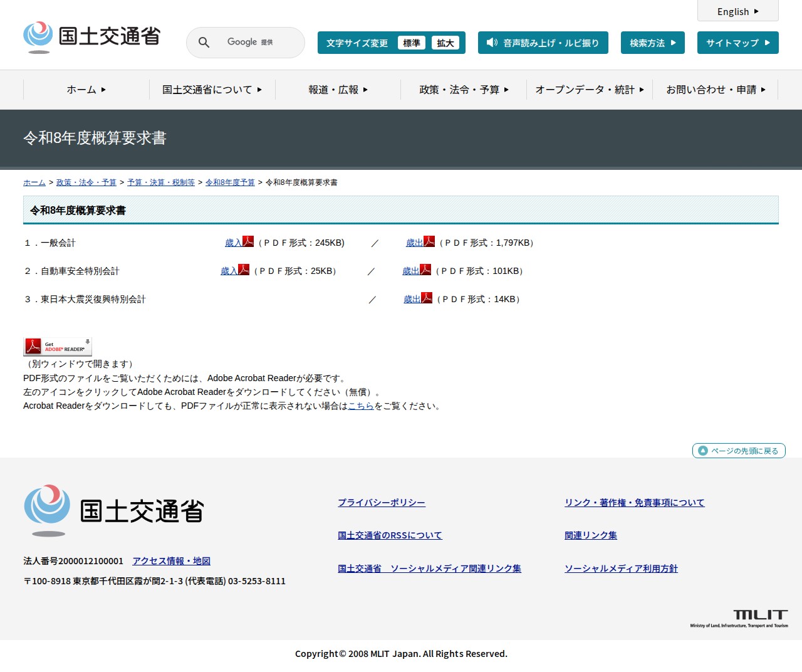802x672 pixels.
Task: Click the search magnifier icon
Action: [204, 43]
